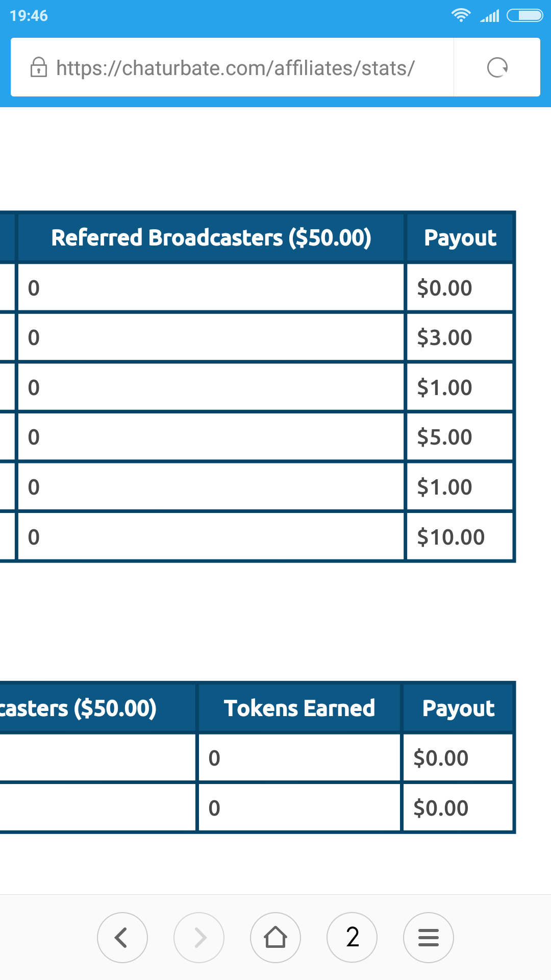This screenshot has width=551, height=980.
Task: Click the $5.00 payout cell
Action: [459, 437]
